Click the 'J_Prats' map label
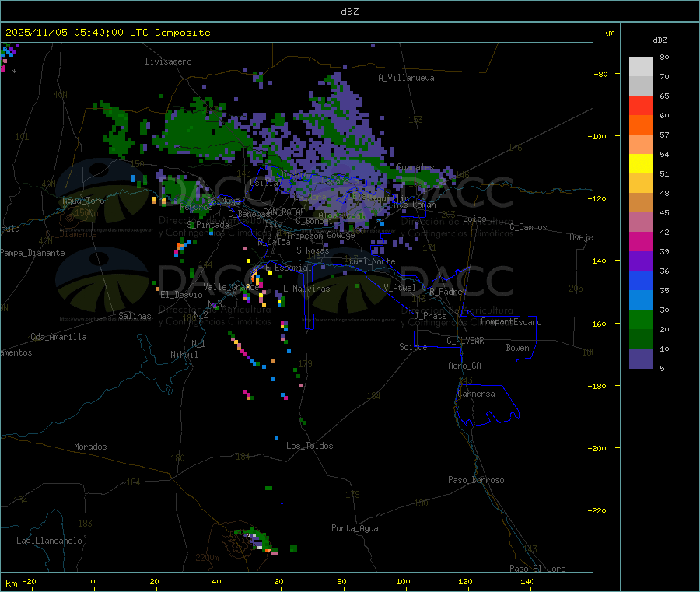 431,316
